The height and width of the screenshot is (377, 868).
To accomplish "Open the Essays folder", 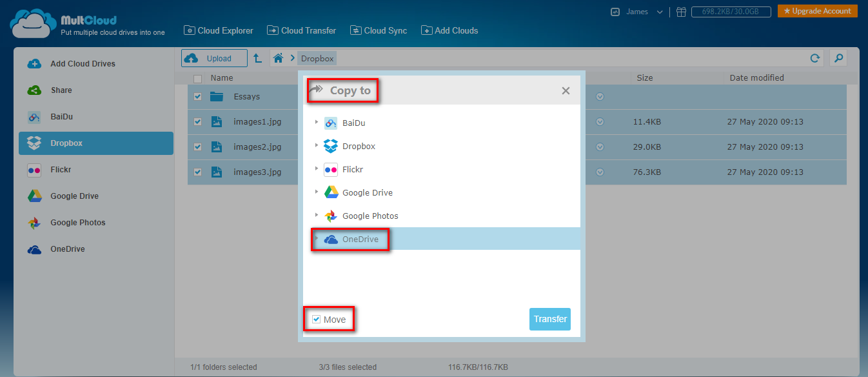I will pos(247,97).
